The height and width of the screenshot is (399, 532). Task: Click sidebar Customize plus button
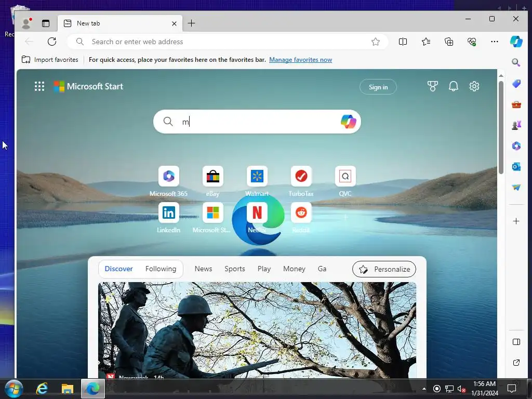516,221
